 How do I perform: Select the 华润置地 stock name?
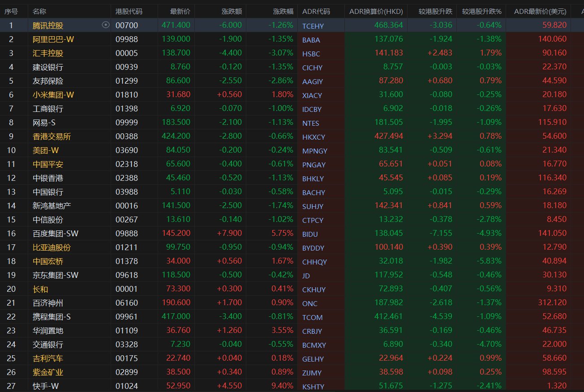click(x=48, y=331)
